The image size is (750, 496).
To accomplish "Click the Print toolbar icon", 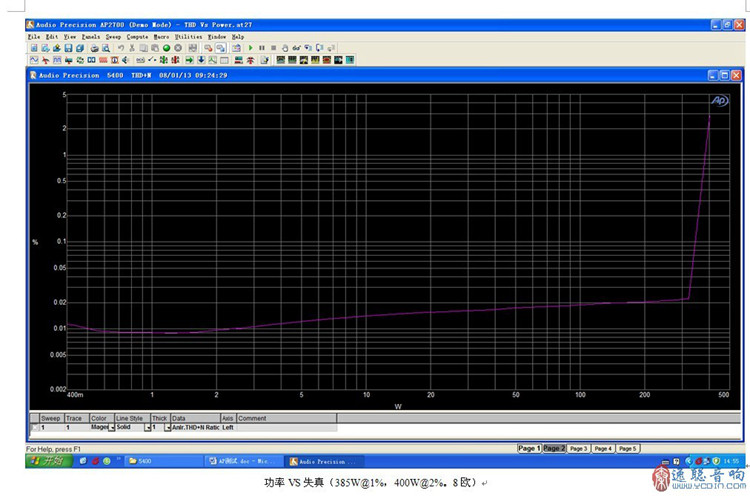I will pyautogui.click(x=94, y=47).
